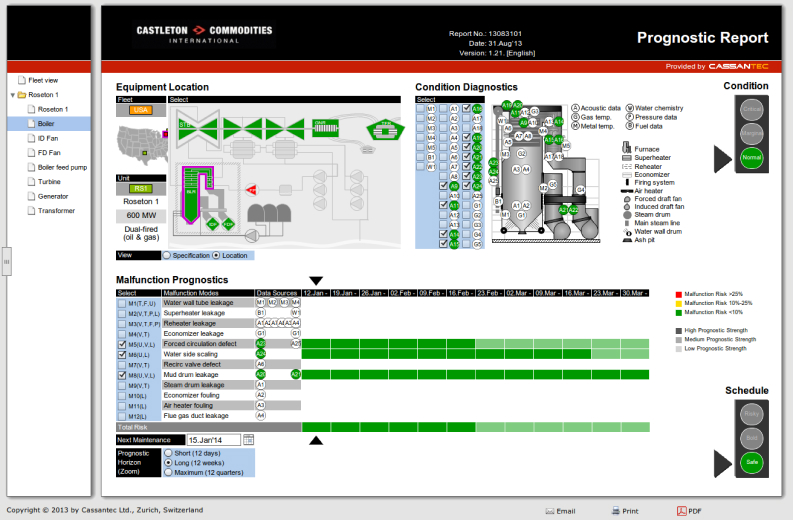Open Fleet view in the navigation tree

tap(43, 80)
